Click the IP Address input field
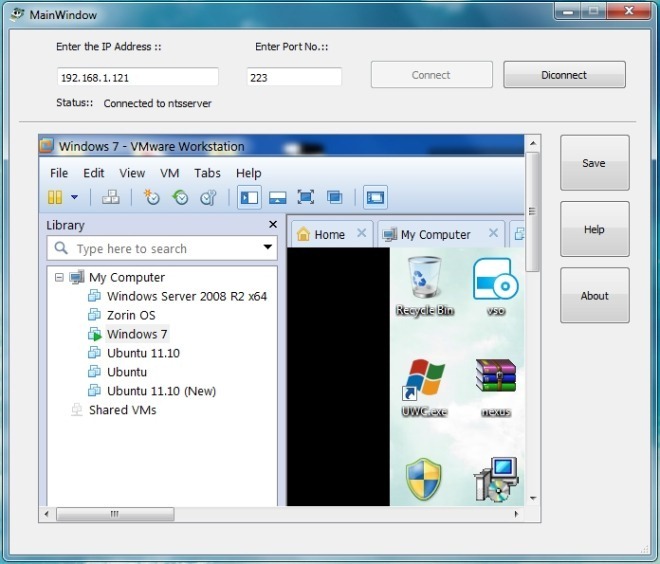Viewport: 660px width, 564px height. [x=138, y=77]
